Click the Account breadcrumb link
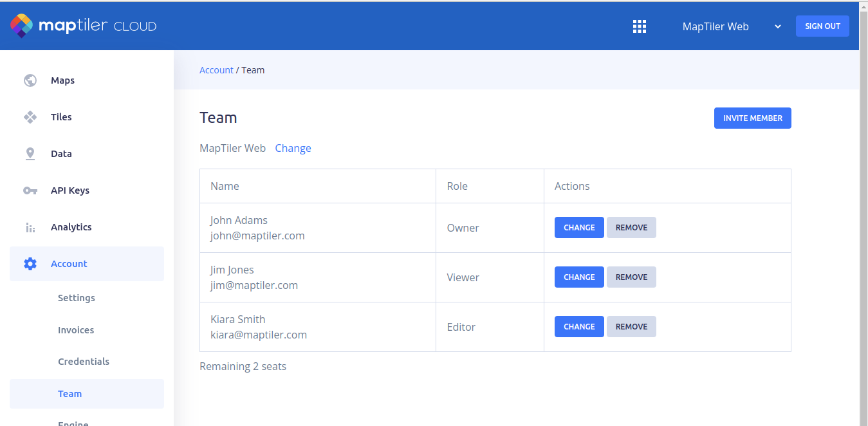868x426 pixels. click(x=216, y=70)
